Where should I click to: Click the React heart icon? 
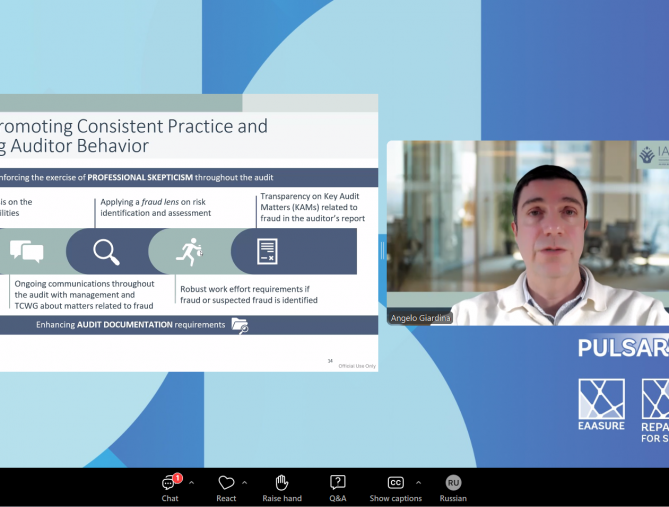[x=226, y=483]
